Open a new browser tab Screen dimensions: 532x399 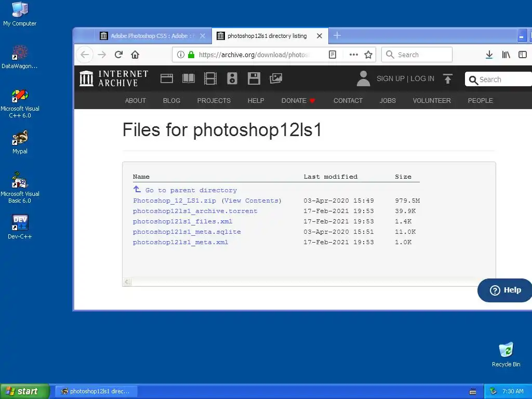point(337,35)
